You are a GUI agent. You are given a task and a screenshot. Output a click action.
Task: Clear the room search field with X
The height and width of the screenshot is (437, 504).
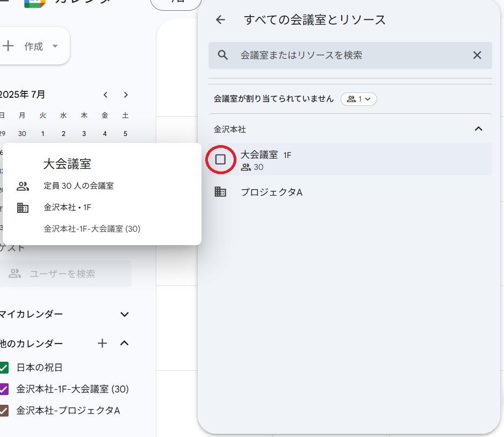[x=477, y=55]
